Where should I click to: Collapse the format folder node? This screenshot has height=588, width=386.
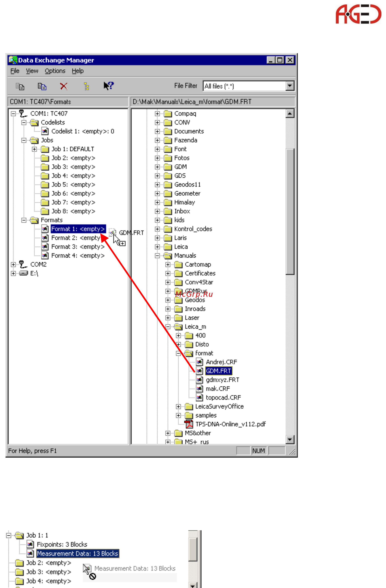coord(178,353)
